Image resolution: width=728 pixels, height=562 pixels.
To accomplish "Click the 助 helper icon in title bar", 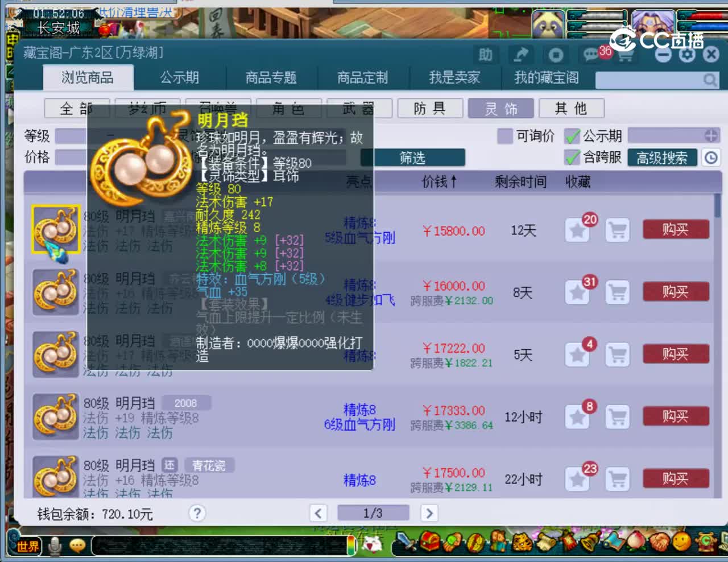I will [x=485, y=55].
